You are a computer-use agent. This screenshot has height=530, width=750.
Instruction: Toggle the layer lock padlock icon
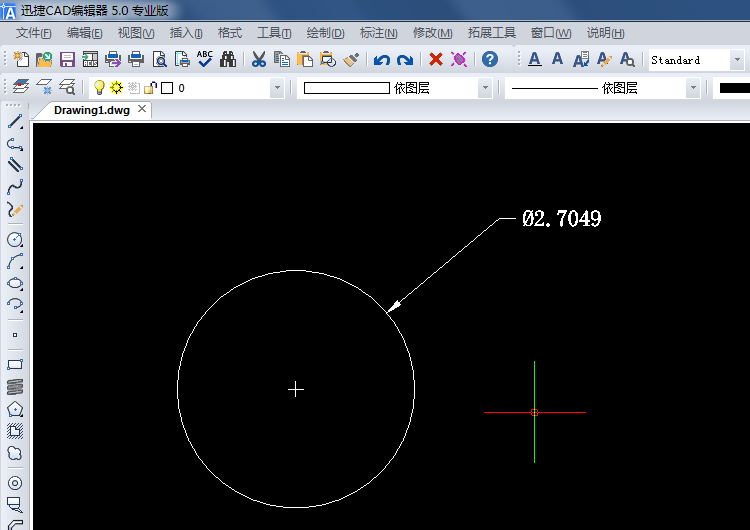(150, 88)
